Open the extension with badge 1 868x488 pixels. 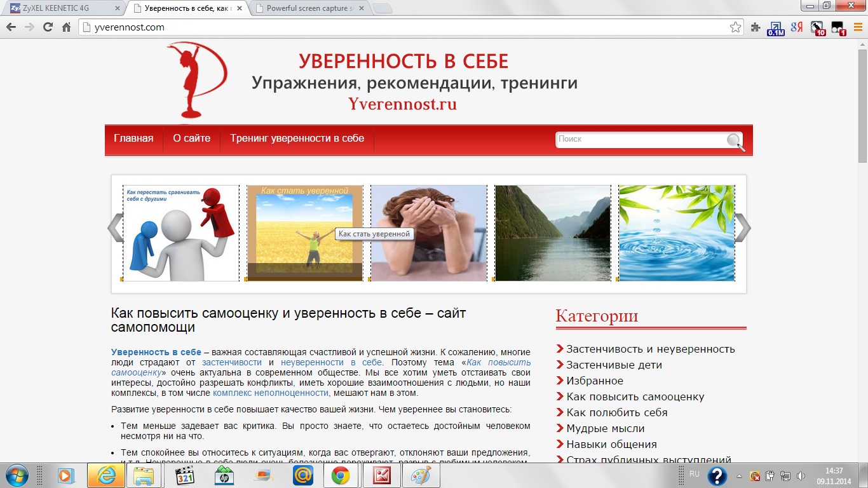[838, 28]
